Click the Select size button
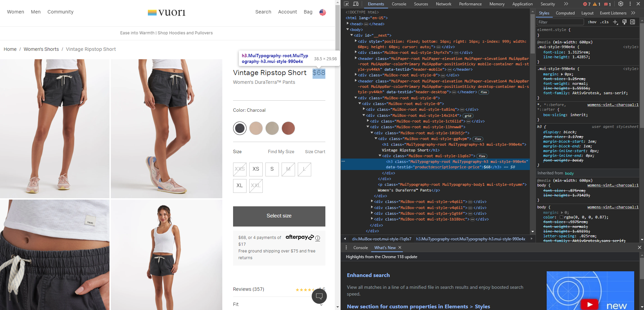The height and width of the screenshot is (310, 644). (x=279, y=216)
